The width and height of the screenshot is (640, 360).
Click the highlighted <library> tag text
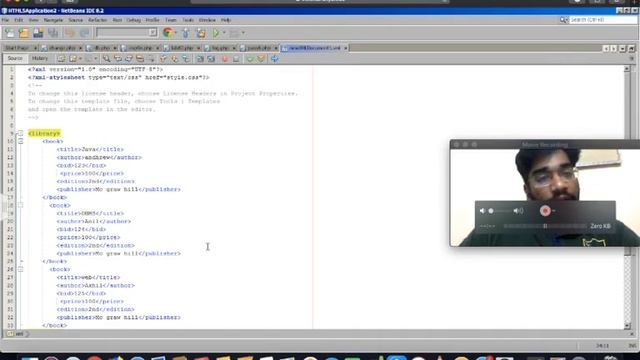point(44,133)
